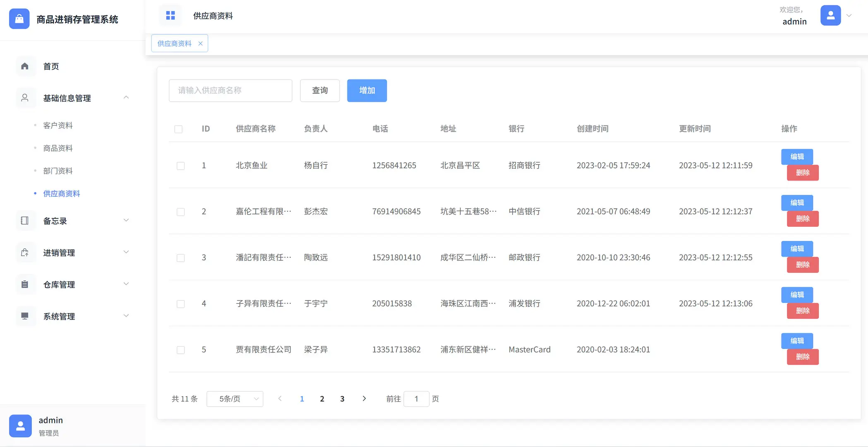Click the shopping bag logo icon

(x=19, y=19)
